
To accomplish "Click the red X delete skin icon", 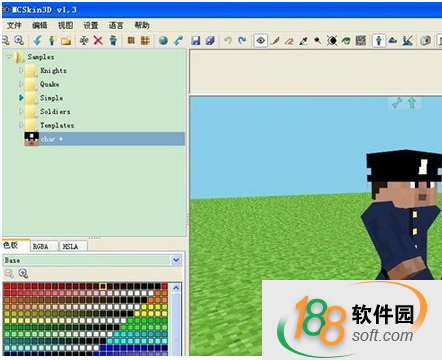I will (x=98, y=40).
